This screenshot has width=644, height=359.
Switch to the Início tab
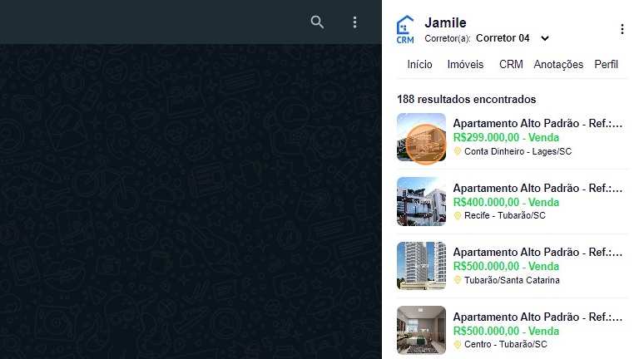(x=419, y=65)
